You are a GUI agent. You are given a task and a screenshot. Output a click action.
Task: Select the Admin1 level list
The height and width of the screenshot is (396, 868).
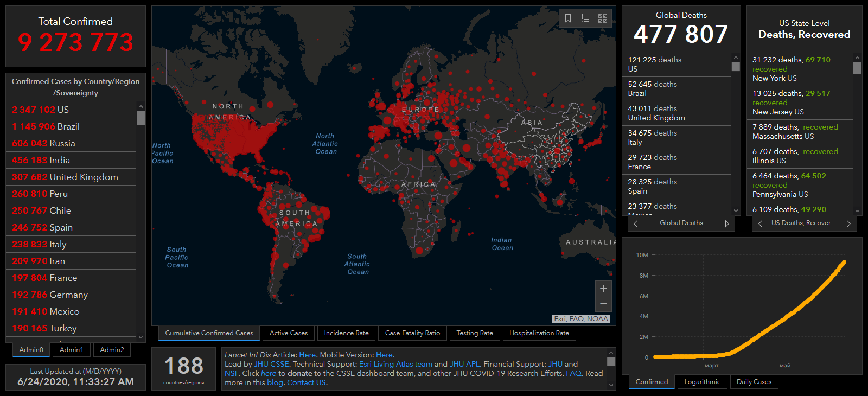coord(72,350)
